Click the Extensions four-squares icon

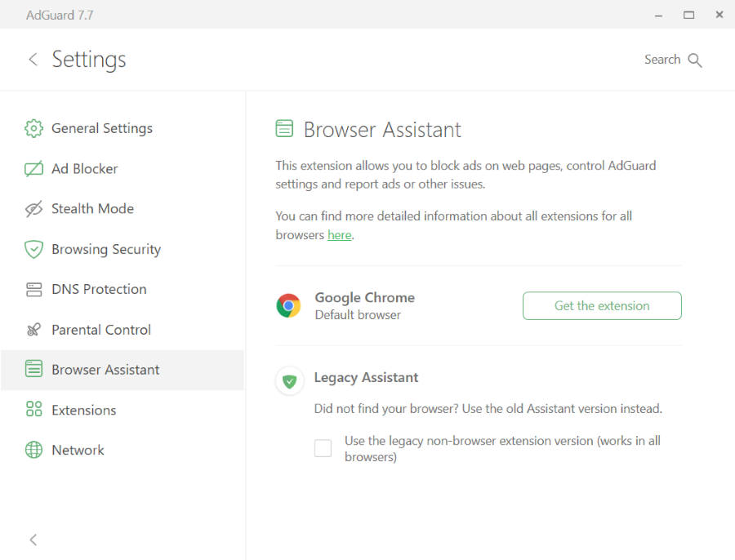(33, 410)
